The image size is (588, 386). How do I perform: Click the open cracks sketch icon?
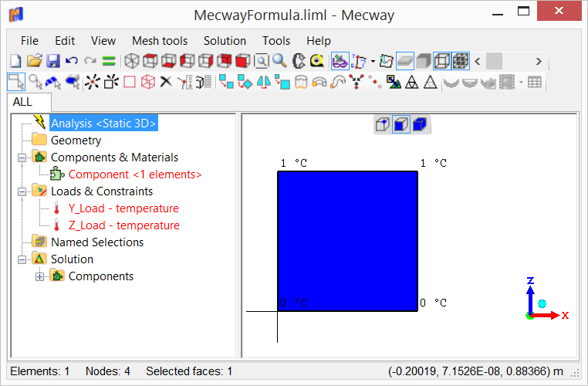387,61
